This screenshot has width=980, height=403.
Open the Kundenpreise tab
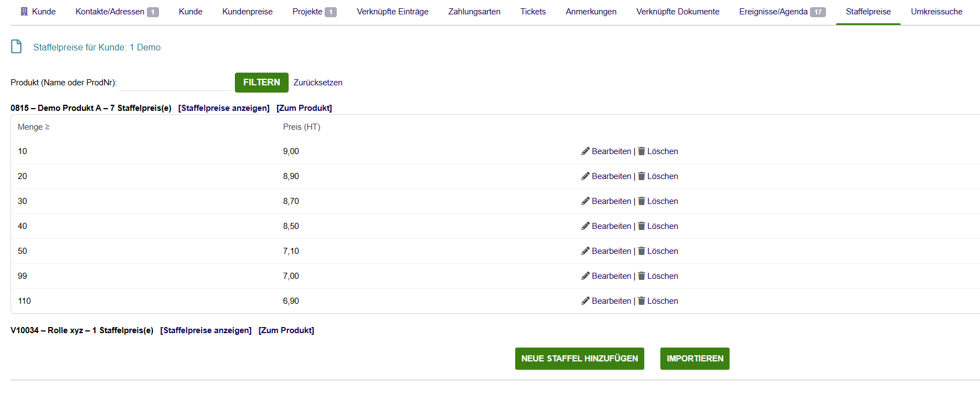coord(247,12)
